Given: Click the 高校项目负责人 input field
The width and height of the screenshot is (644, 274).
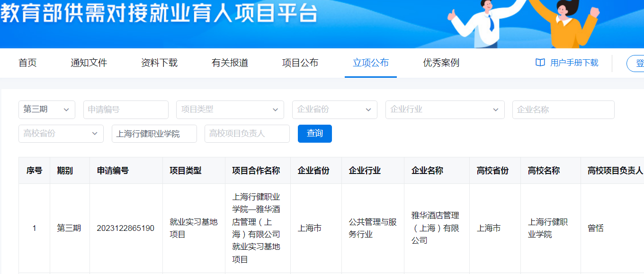Looking at the screenshot, I should 247,134.
